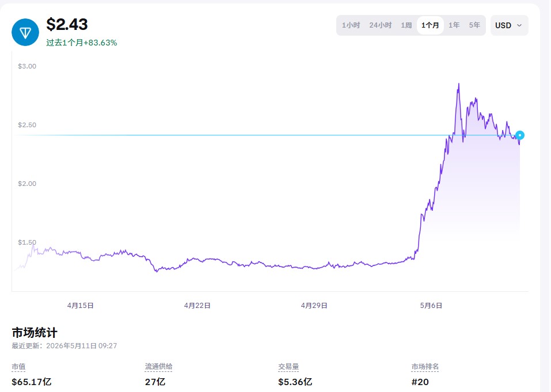Click the 市值 label
Viewport: 551px width, 392px height.
point(18,367)
